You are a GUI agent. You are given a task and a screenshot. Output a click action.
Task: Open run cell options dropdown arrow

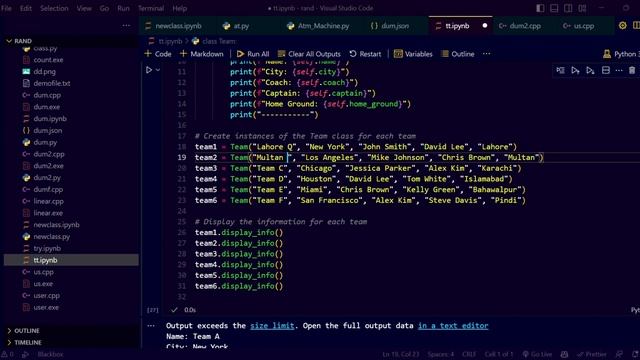click(158, 70)
